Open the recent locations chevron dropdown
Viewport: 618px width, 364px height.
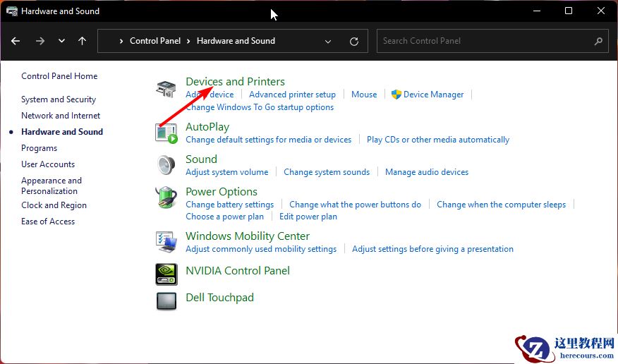(x=61, y=41)
